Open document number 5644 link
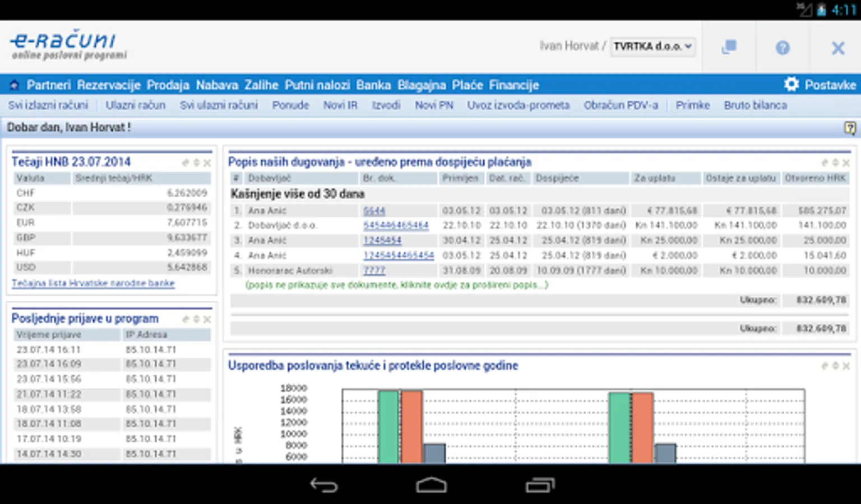The image size is (861, 504). click(374, 211)
